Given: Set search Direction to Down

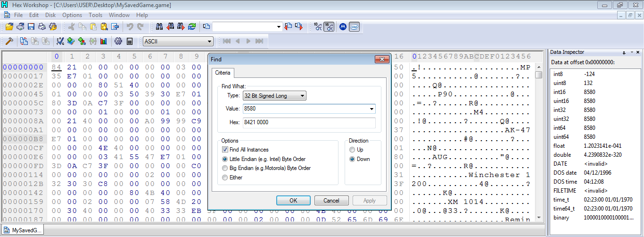Looking at the screenshot, I should pos(360,159).
